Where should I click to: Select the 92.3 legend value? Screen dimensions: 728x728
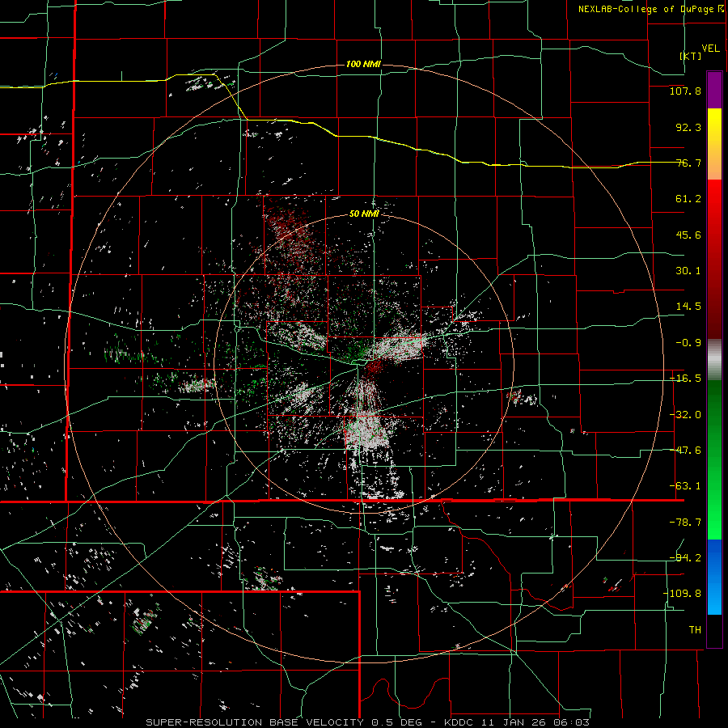click(688, 127)
